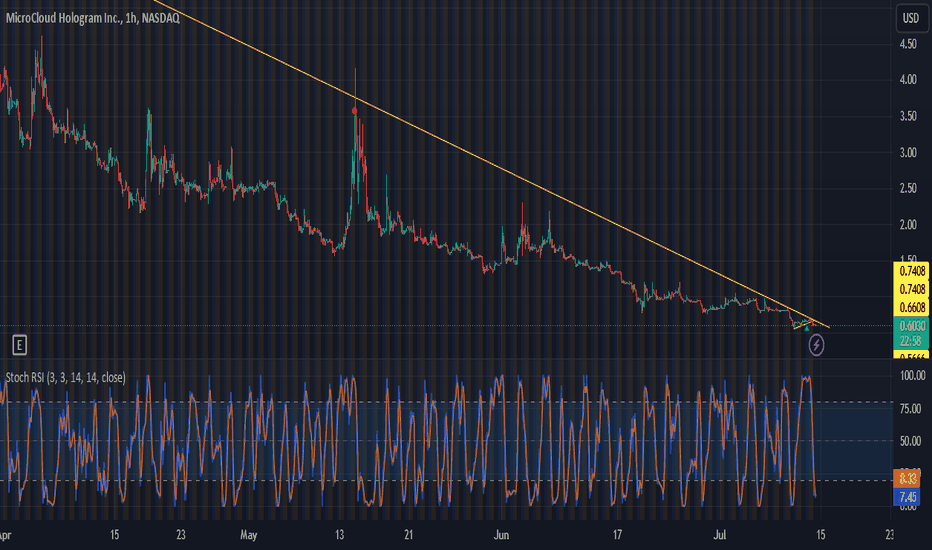This screenshot has width=932, height=550.
Task: Click the 3.00 price axis label
Action: pos(908,153)
